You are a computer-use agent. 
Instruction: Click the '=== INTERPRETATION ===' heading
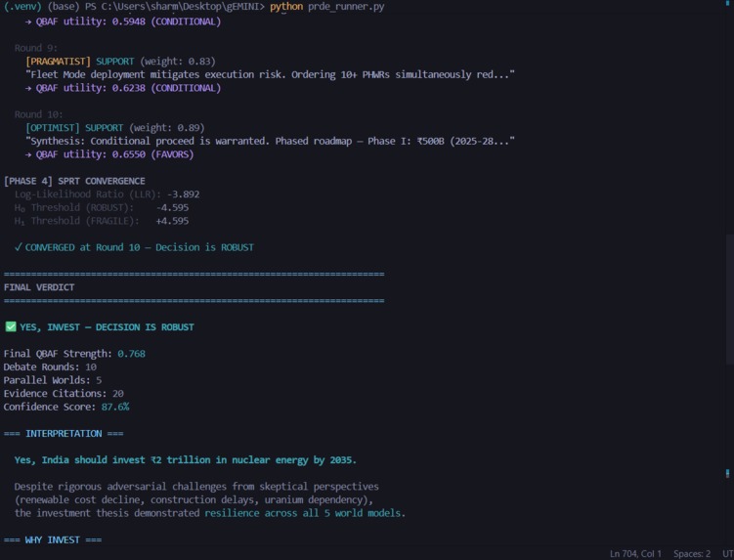64,434
